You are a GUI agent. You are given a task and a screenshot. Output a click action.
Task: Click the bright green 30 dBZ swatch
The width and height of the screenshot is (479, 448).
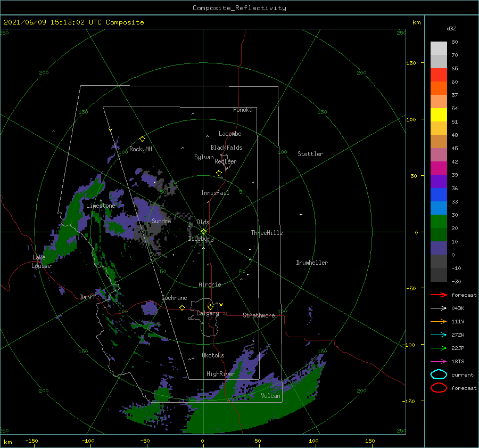[439, 221]
